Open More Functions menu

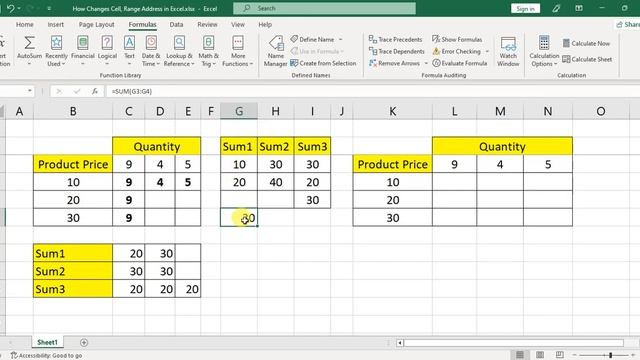click(238, 51)
